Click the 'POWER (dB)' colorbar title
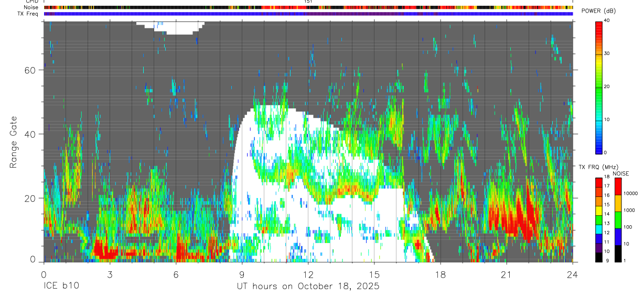Screen dimensions: 644x297 [x=599, y=11]
